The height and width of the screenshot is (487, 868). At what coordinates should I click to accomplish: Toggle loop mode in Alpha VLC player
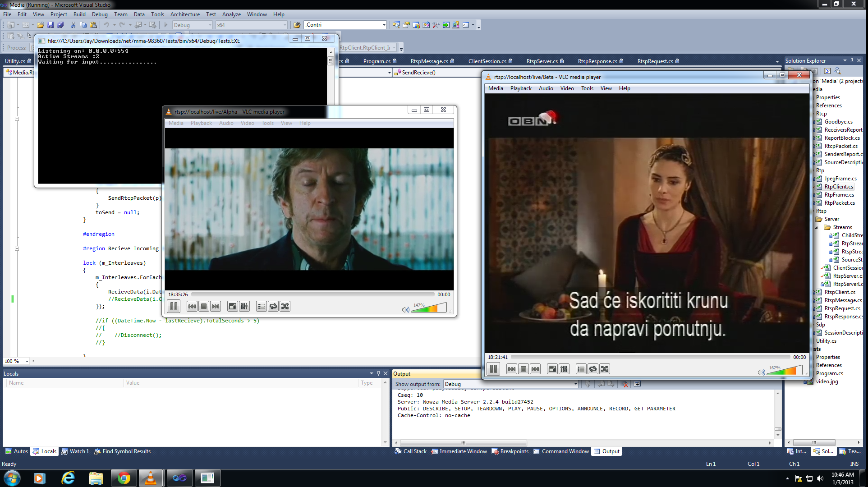[x=273, y=307]
